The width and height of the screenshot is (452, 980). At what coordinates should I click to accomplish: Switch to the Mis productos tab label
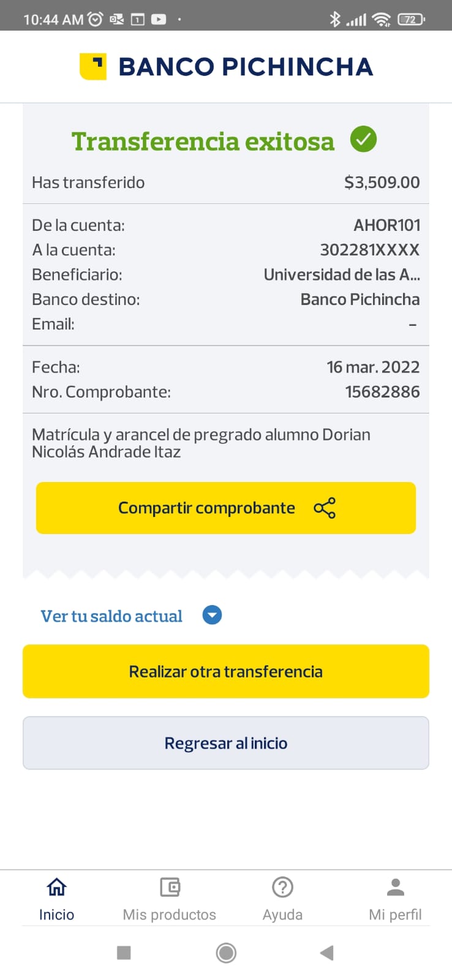(x=170, y=914)
